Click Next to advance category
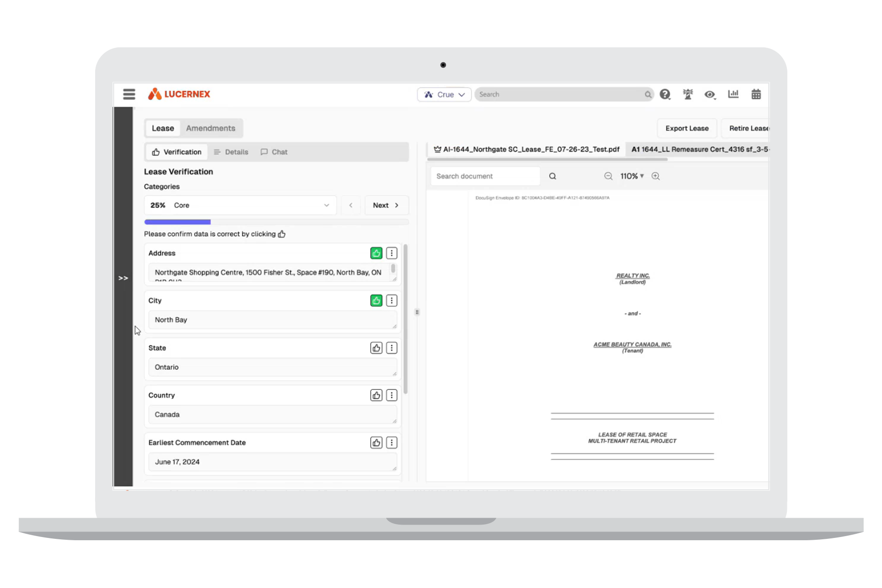This screenshot has width=882, height=588. tap(386, 205)
